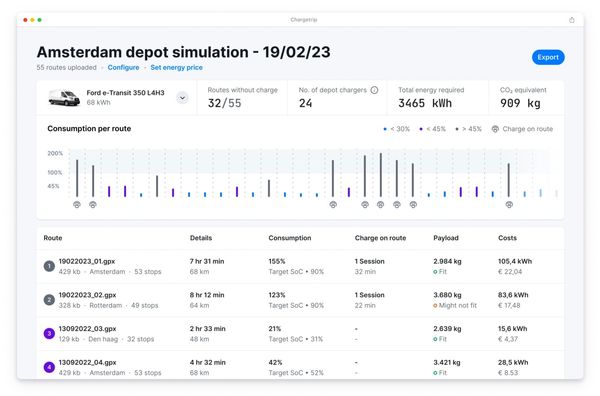Click the Export button
This screenshot has height=396, width=600.
point(548,57)
